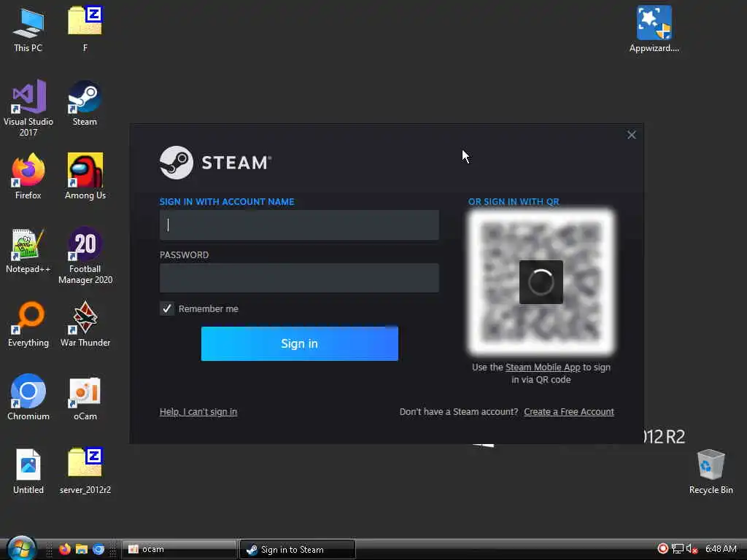Select the Recycle Bin icon
The image size is (747, 560).
711,472
